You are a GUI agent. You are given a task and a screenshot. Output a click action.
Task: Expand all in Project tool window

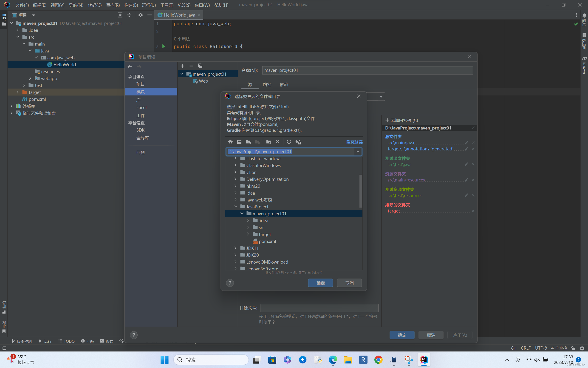point(120,15)
